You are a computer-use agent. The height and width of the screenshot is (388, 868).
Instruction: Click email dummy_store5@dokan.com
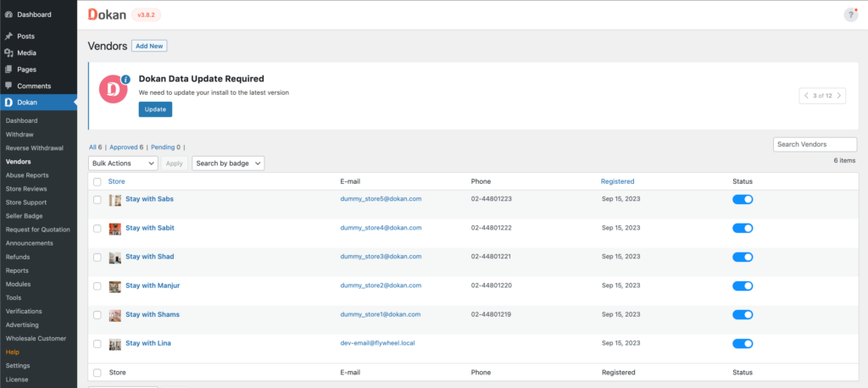pyautogui.click(x=381, y=199)
